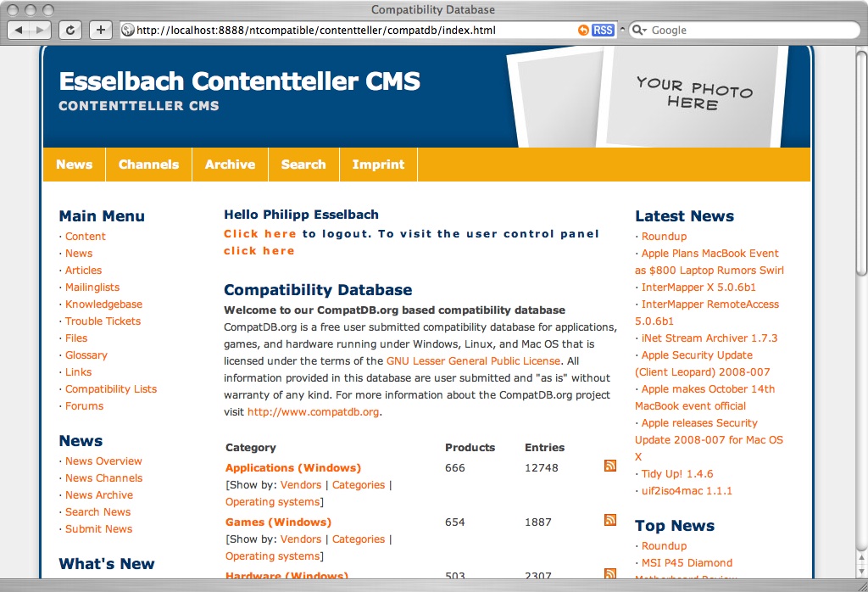Show Applications (Windows) by Operating systems

coord(272,502)
